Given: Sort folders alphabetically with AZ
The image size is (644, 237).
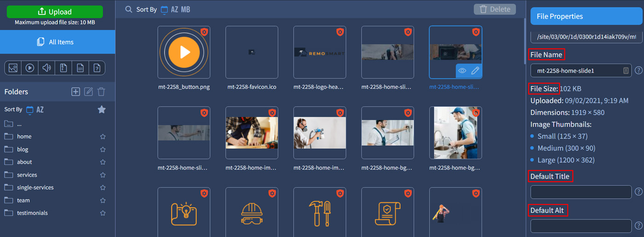Looking at the screenshot, I should [x=40, y=110].
